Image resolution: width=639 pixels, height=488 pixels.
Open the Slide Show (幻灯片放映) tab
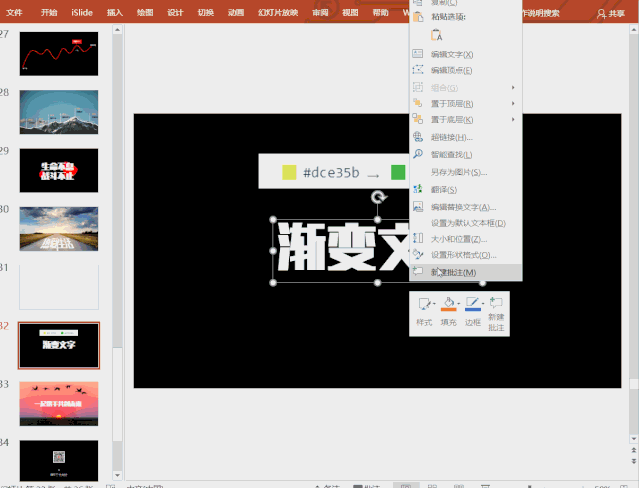(278, 13)
